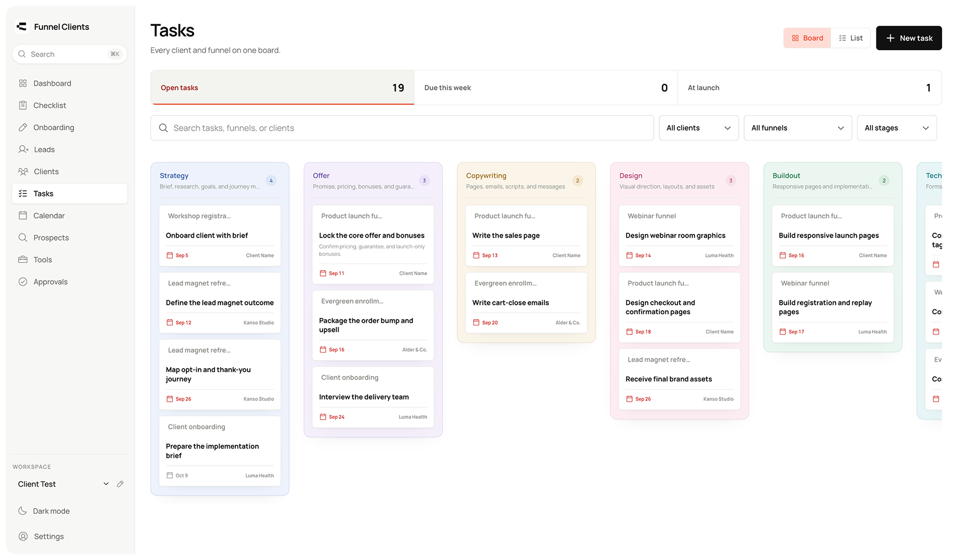This screenshot has width=963, height=560.
Task: Click the Funnel Clients logo icon
Action: 21,26
